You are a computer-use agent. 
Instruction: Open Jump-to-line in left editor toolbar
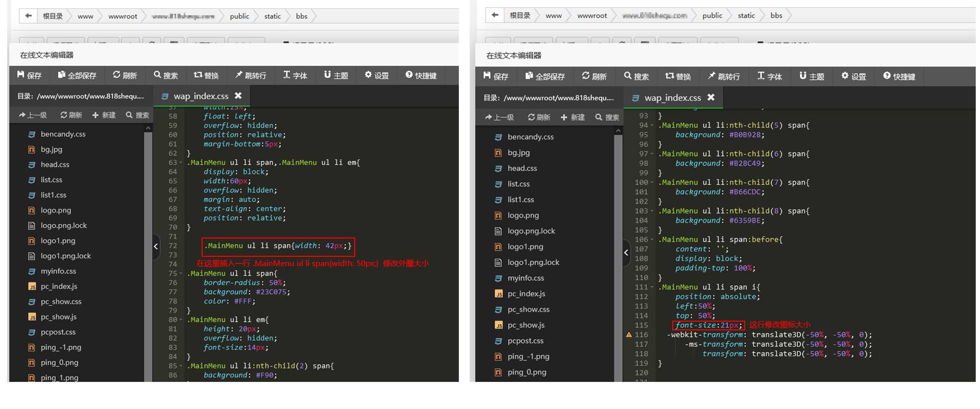click(x=250, y=75)
